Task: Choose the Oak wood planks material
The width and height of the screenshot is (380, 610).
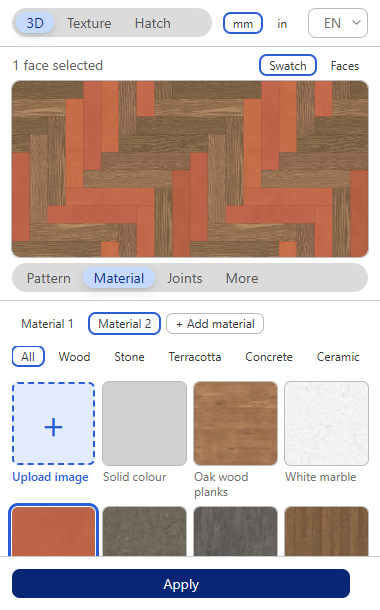Action: tap(235, 423)
